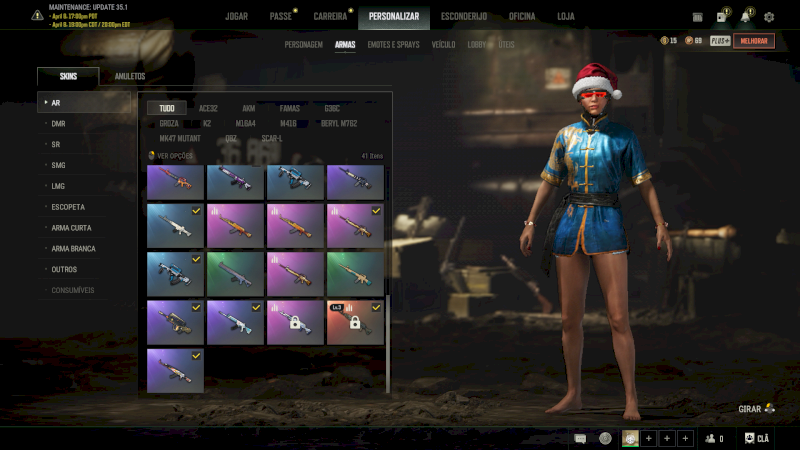Filter skins by BERYL M762
Image resolution: width=800 pixels, height=450 pixels.
click(x=339, y=123)
